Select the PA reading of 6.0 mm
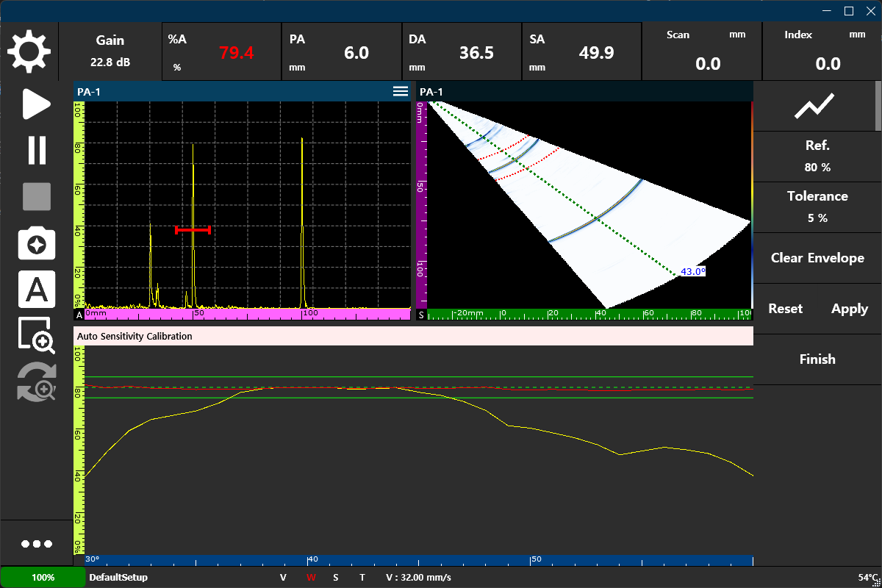The width and height of the screenshot is (882, 588). pyautogui.click(x=342, y=51)
